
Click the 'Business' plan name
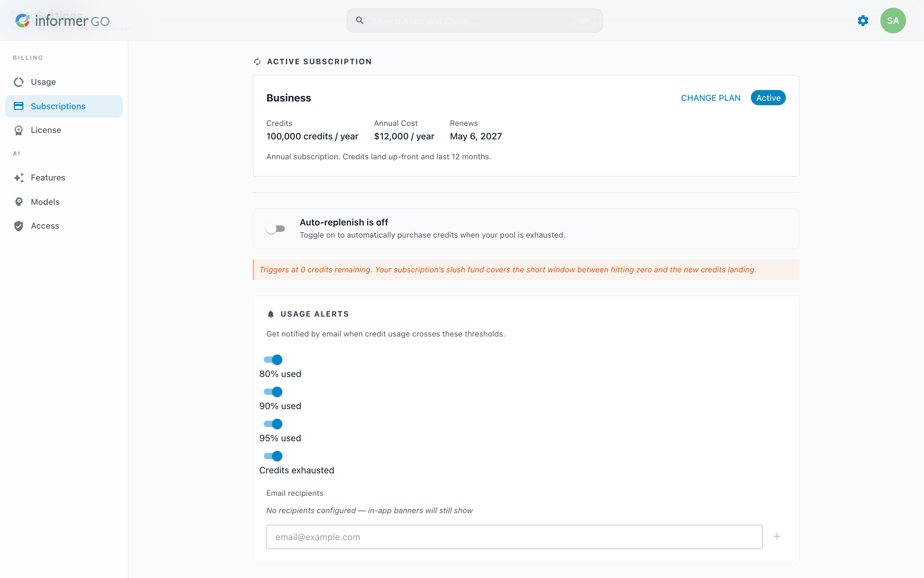coord(289,98)
